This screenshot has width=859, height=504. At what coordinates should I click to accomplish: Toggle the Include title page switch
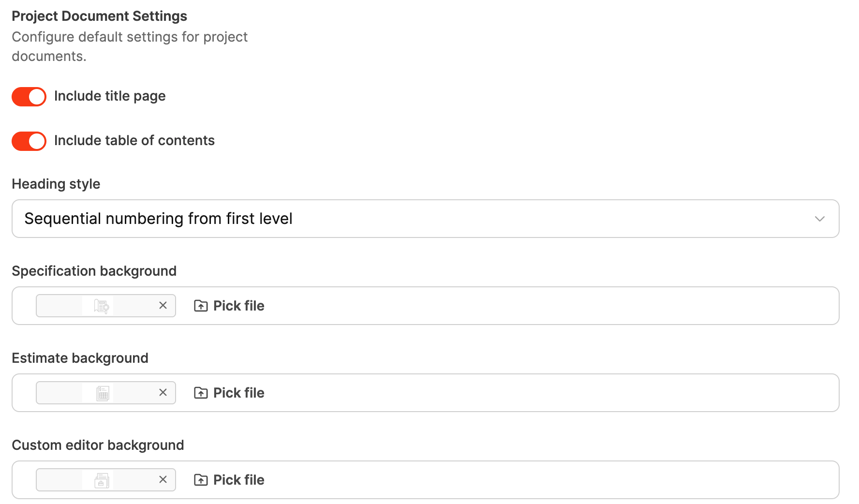click(x=29, y=97)
